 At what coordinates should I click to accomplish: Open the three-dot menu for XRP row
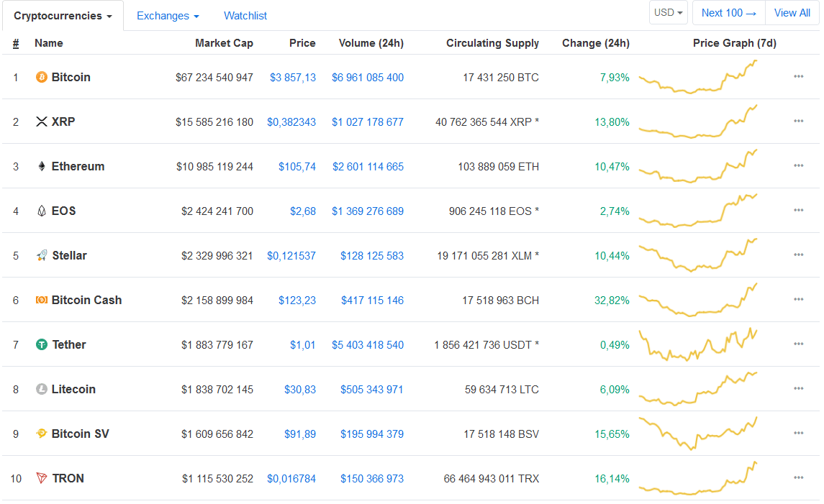798,122
